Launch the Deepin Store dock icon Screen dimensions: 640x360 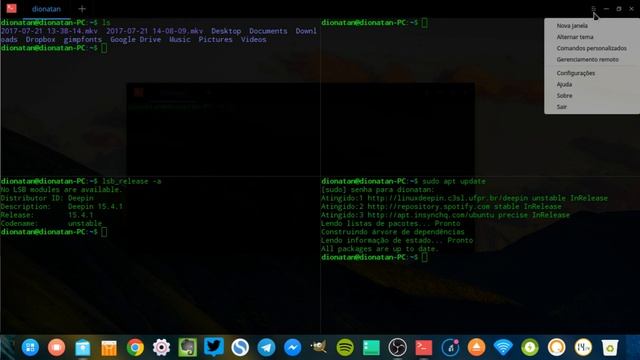coord(82,348)
